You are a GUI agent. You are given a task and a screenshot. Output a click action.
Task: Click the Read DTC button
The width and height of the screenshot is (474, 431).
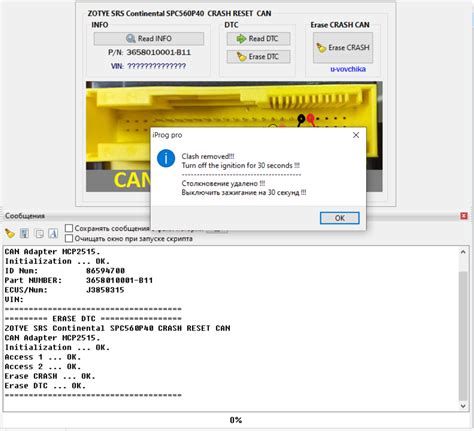tap(258, 39)
